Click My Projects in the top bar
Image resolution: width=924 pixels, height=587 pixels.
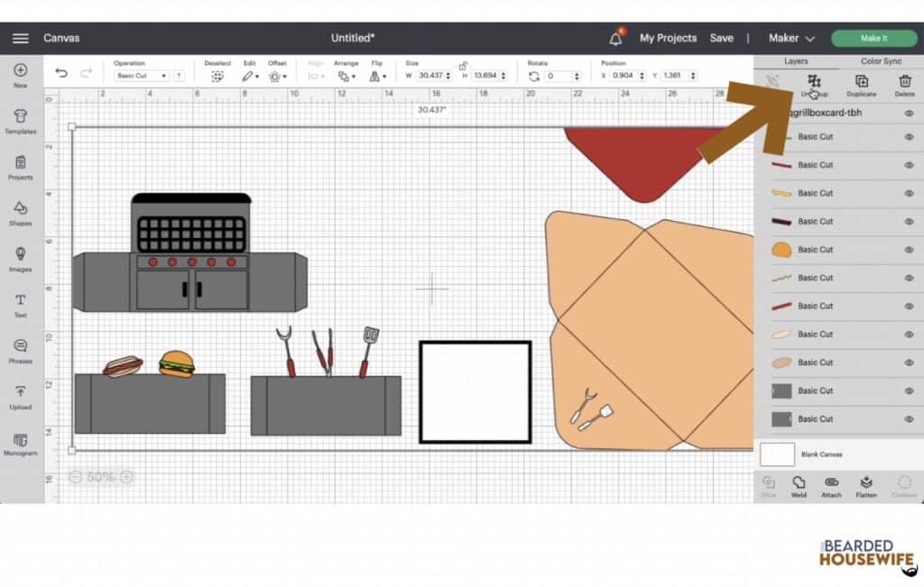668,38
